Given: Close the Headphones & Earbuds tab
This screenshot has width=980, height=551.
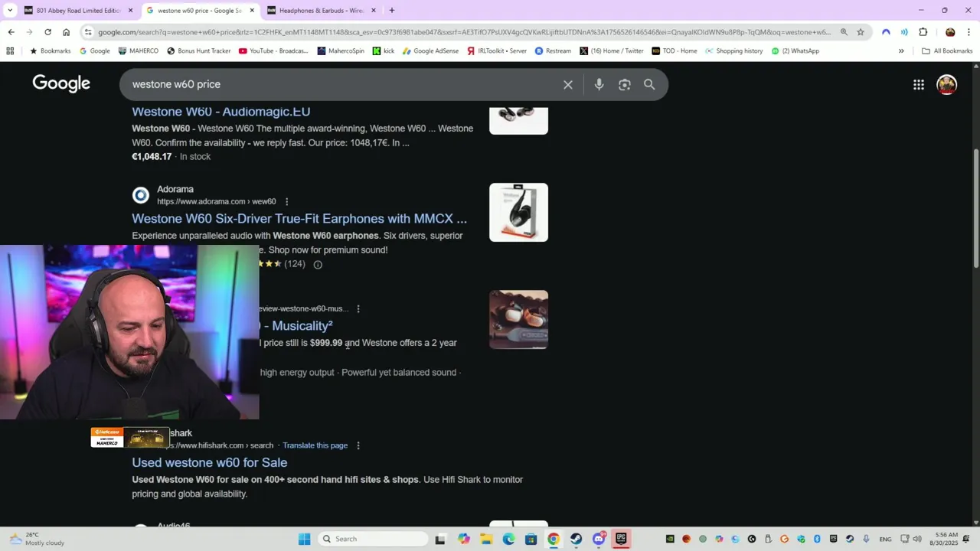Looking at the screenshot, I should pos(373,11).
